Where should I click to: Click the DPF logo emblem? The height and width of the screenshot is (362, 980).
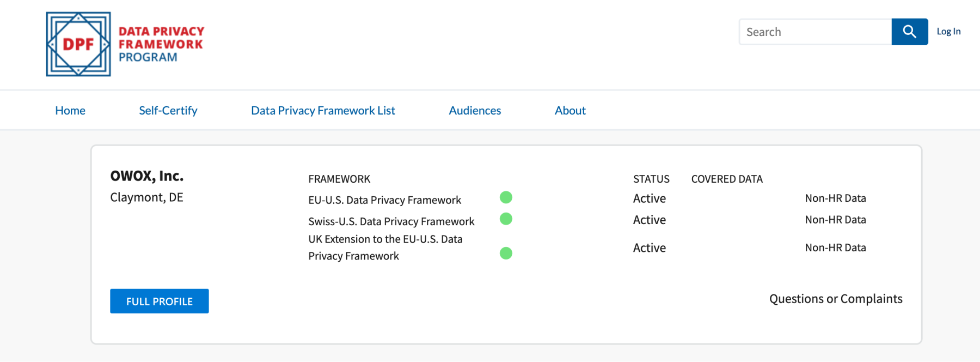(78, 44)
